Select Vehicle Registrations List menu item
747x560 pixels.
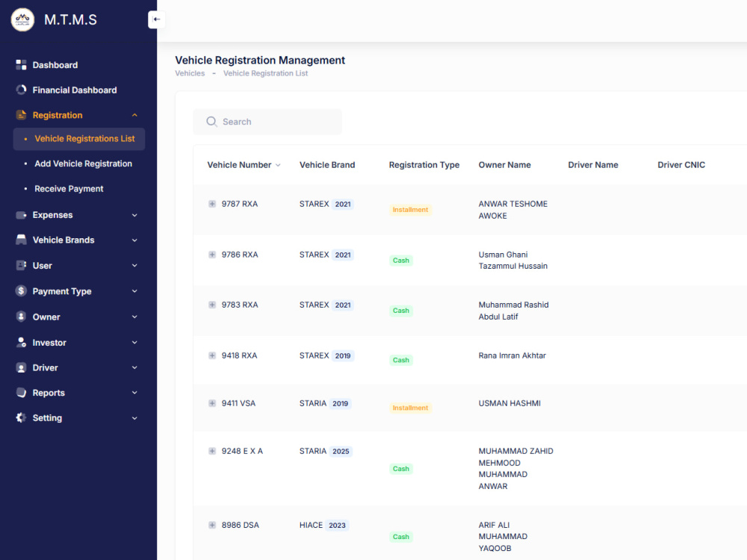79,139
